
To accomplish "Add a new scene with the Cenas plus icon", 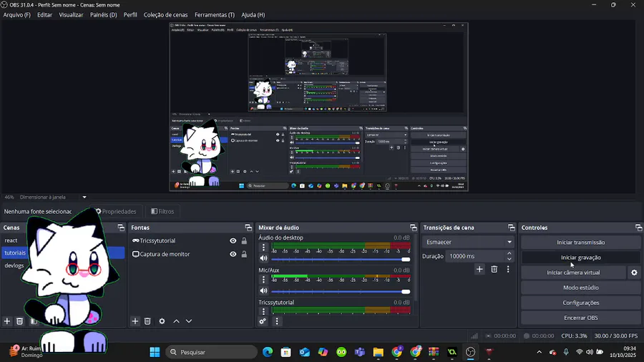I will click(x=7, y=321).
